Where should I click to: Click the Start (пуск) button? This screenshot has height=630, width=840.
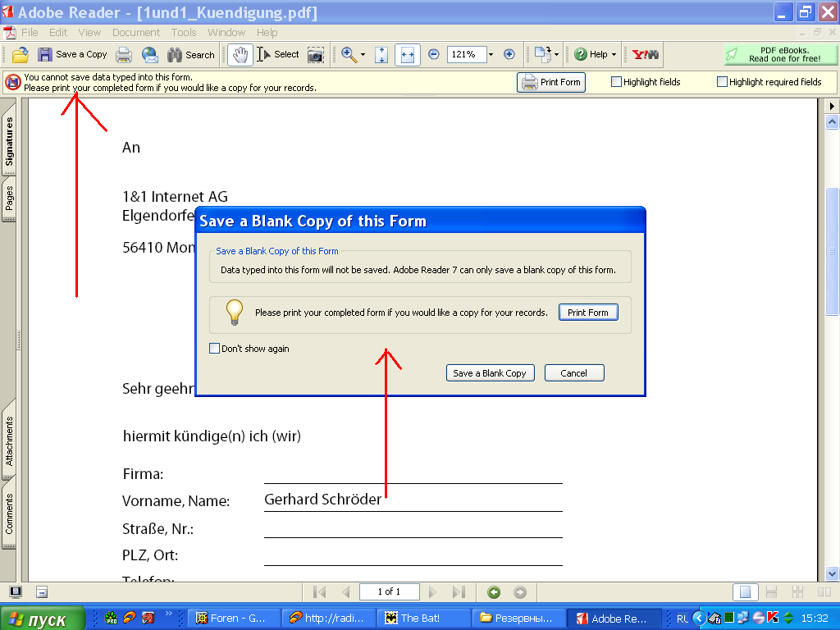(x=42, y=619)
